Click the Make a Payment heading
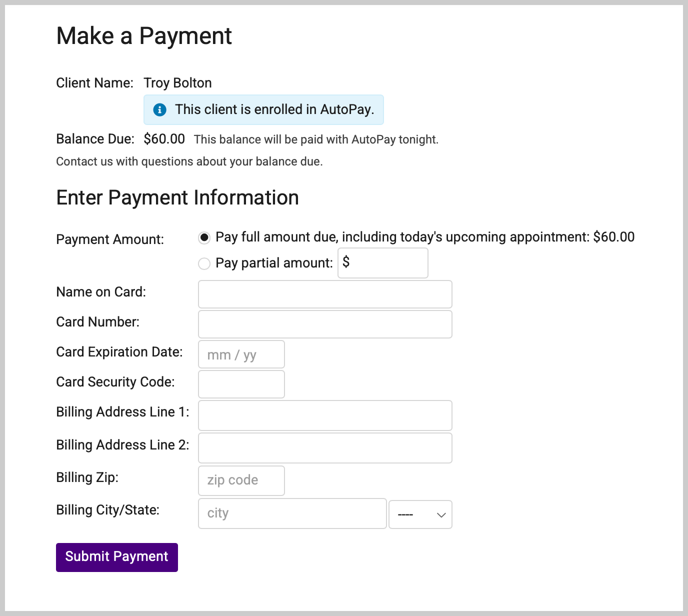 [144, 35]
